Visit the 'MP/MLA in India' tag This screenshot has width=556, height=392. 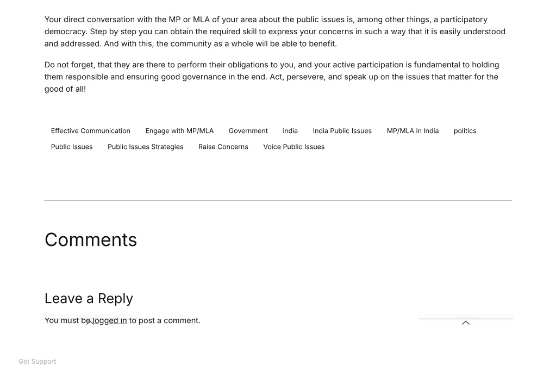click(x=413, y=131)
